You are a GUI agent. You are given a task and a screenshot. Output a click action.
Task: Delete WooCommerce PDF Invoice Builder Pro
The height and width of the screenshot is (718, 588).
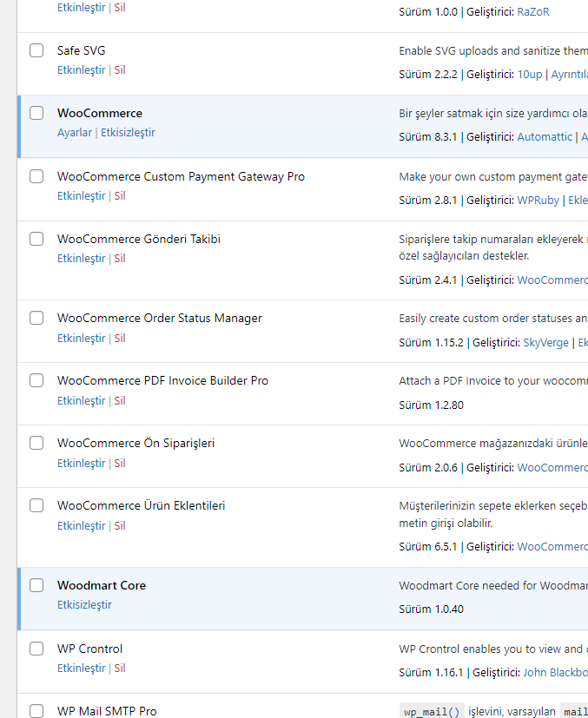pos(120,401)
